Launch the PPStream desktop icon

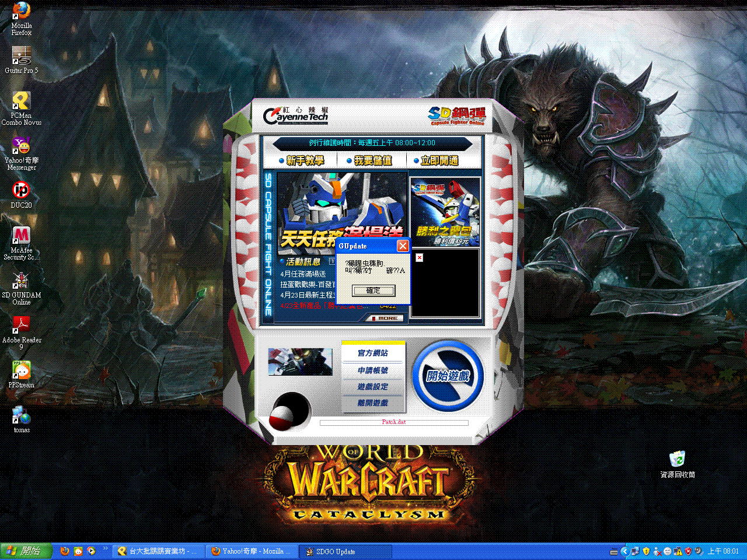coord(22,374)
